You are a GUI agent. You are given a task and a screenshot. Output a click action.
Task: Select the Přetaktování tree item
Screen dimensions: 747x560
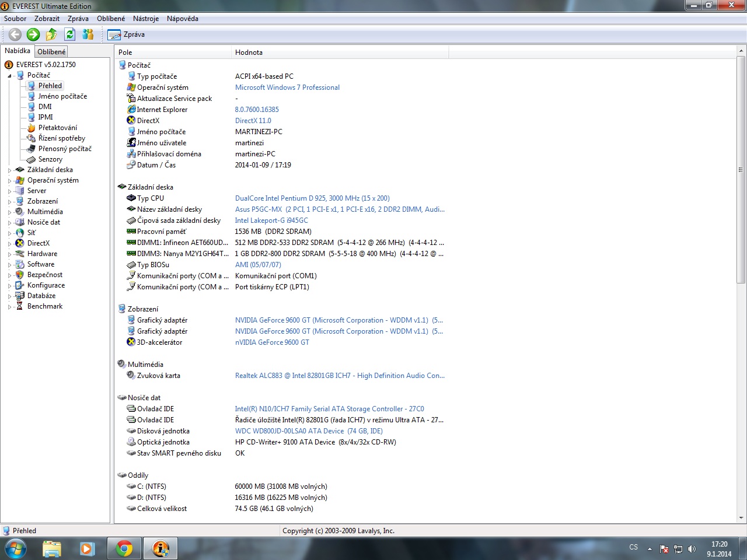[58, 128]
